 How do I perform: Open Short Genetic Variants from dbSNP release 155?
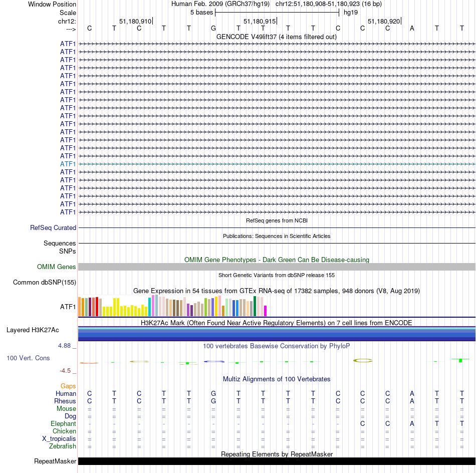click(x=277, y=275)
